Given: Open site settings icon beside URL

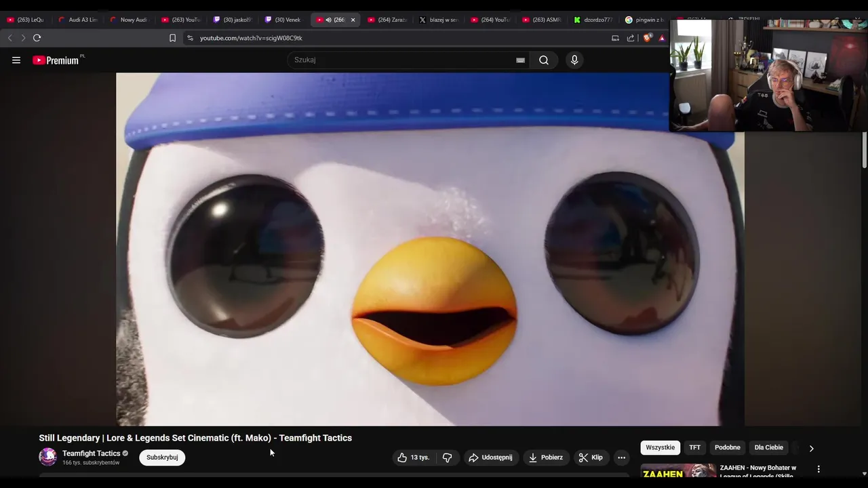Looking at the screenshot, I should pyautogui.click(x=190, y=38).
